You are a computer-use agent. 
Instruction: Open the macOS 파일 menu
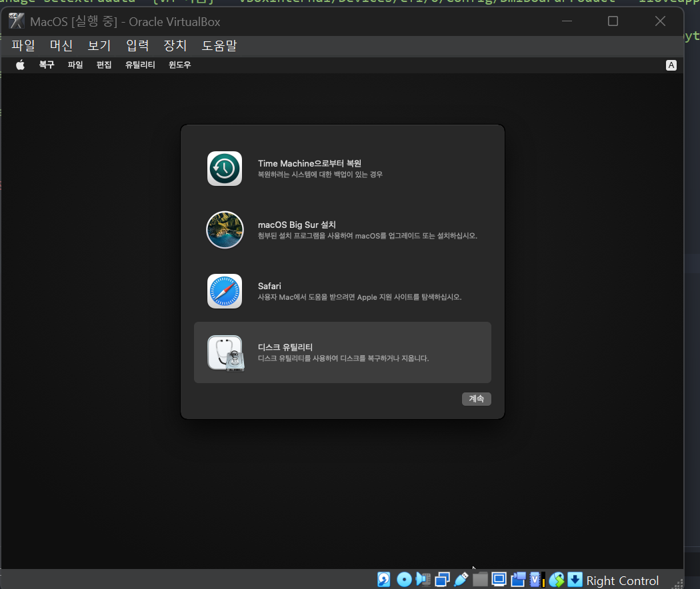point(75,65)
